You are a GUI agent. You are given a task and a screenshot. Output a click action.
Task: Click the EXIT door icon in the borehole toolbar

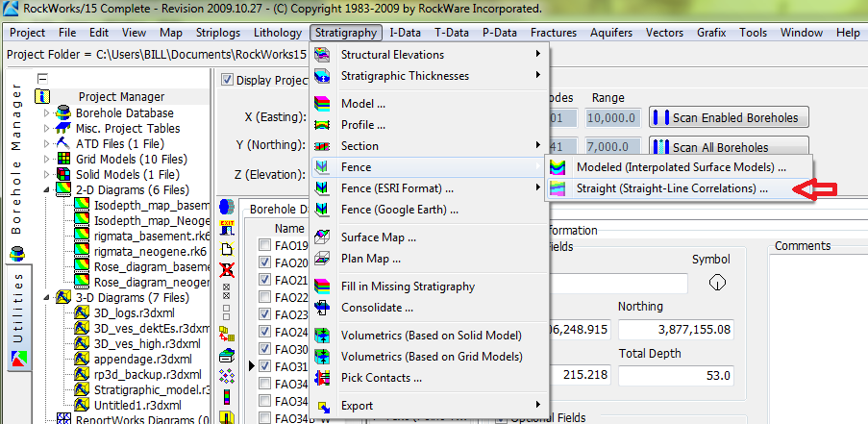(x=227, y=228)
